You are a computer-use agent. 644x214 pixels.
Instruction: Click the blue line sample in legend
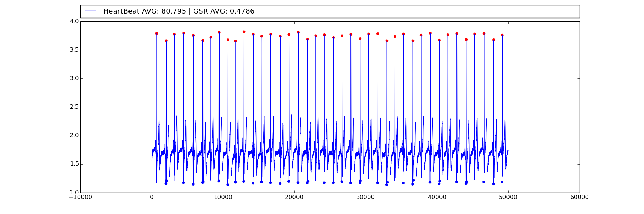click(x=91, y=11)
